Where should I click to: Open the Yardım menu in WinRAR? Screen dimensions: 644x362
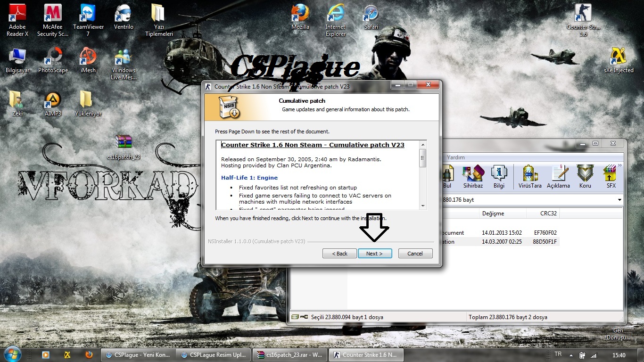click(x=456, y=157)
